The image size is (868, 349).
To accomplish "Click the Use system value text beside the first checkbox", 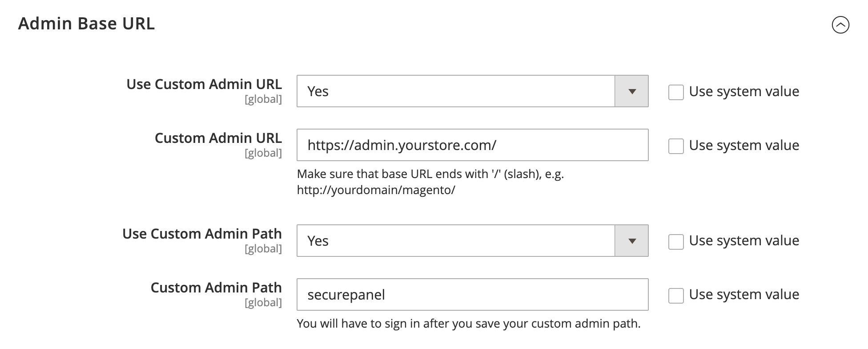I will click(x=743, y=91).
